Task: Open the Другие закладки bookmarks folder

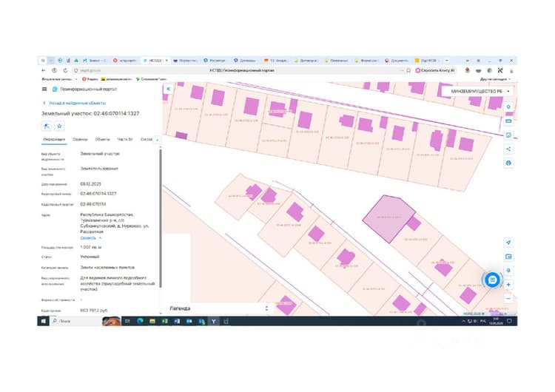Action: click(495, 79)
